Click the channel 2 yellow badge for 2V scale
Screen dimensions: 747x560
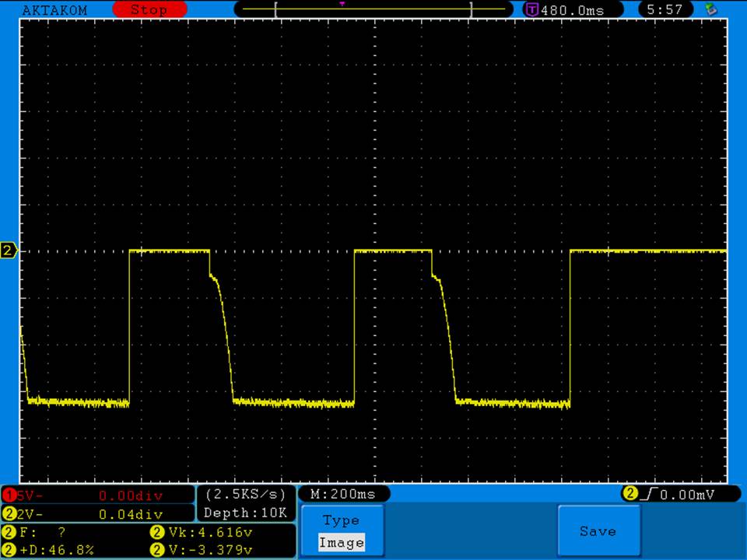10,513
